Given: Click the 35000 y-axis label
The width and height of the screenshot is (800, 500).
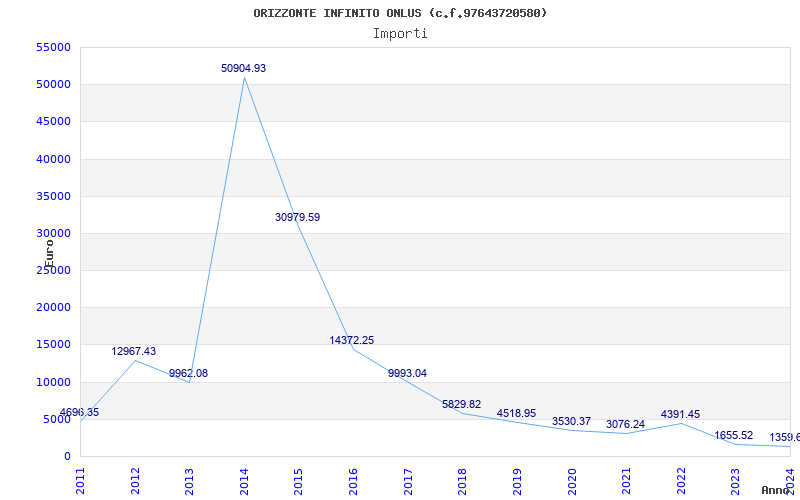Looking at the screenshot, I should tap(53, 196).
